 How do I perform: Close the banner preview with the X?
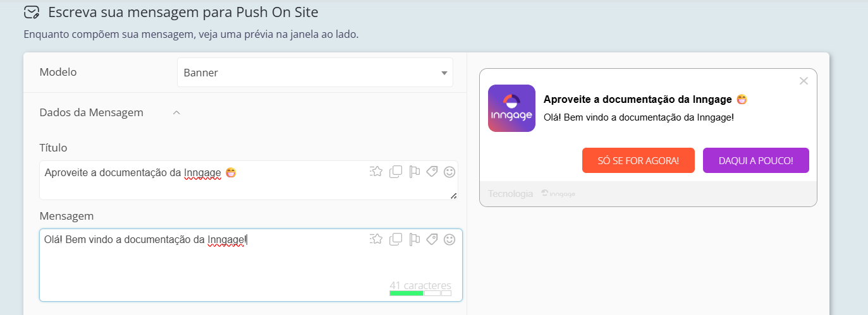coord(804,81)
